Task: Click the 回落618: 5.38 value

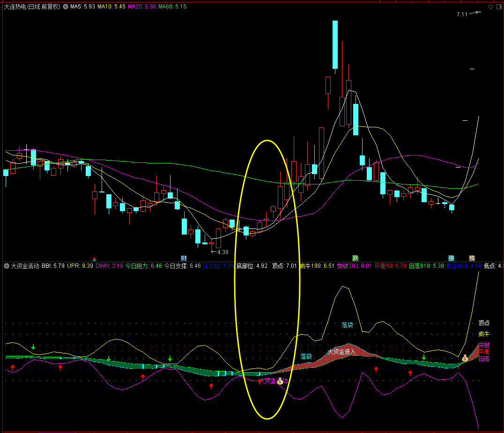Action: tap(427, 266)
